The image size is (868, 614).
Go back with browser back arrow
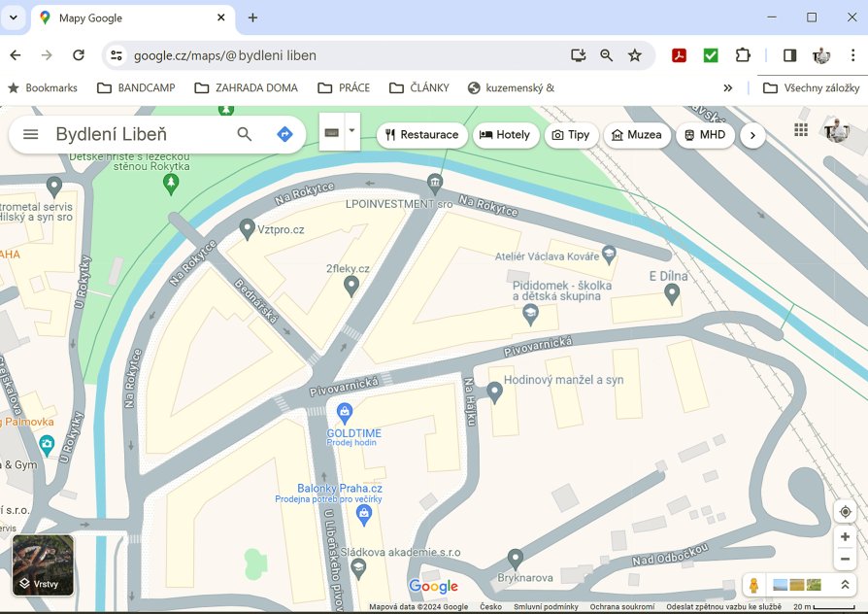(16, 54)
